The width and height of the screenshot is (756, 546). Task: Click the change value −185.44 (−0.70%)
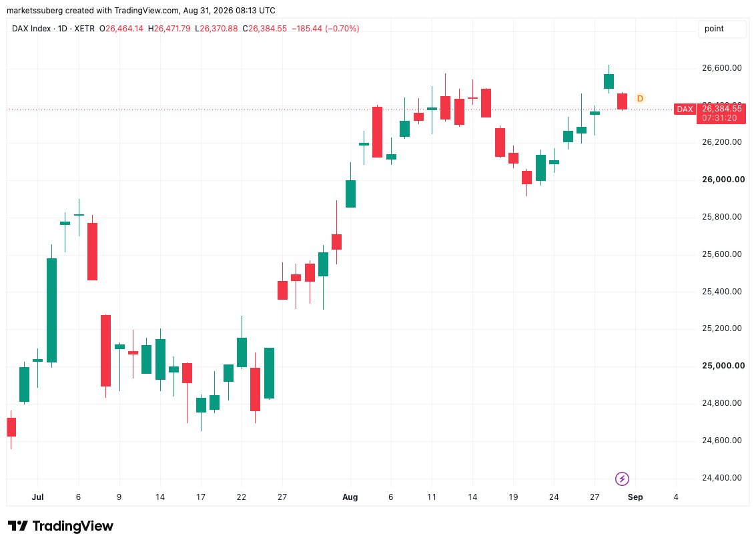point(326,29)
